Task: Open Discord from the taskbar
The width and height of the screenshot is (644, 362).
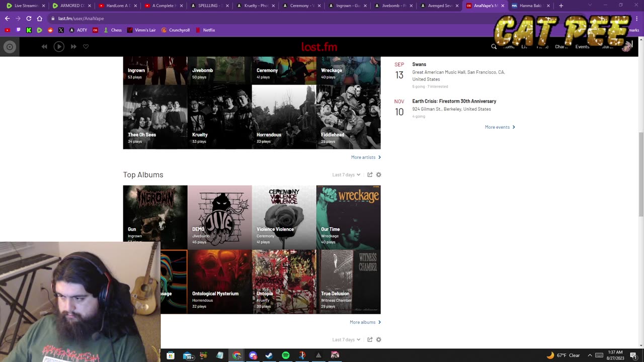Action: (x=253, y=355)
